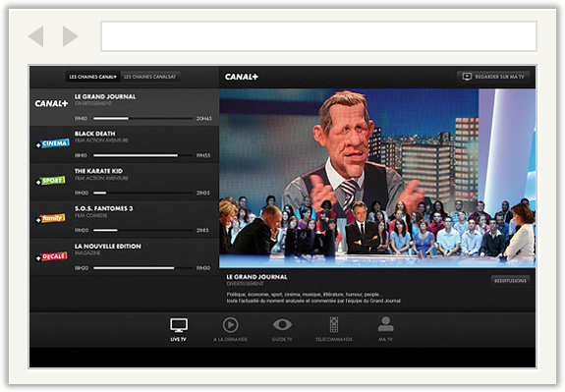Viewport: 565px width, 392px height.
Task: Click the Canal+ logo above the video
Action: coord(242,77)
